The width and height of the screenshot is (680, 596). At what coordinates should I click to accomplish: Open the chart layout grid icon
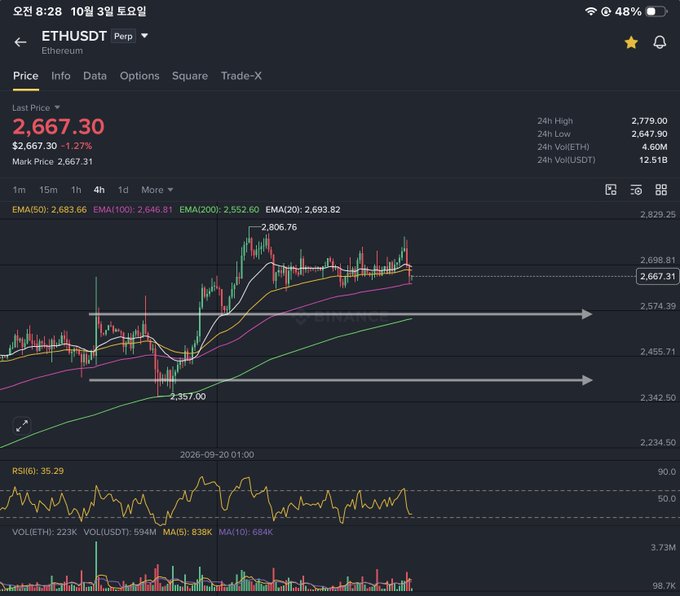coord(661,190)
